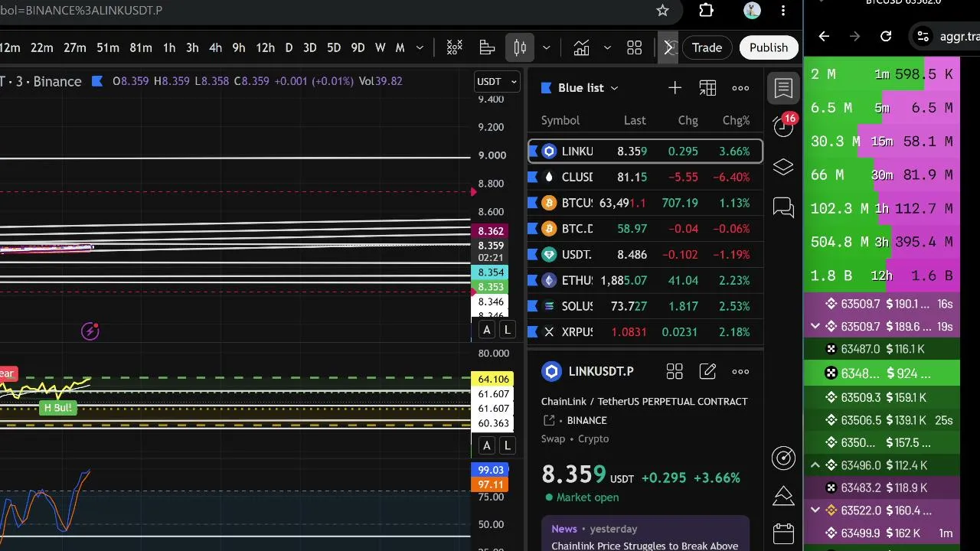The height and width of the screenshot is (551, 980).
Task: Open more options for LINKUSDT.P details
Action: [740, 372]
